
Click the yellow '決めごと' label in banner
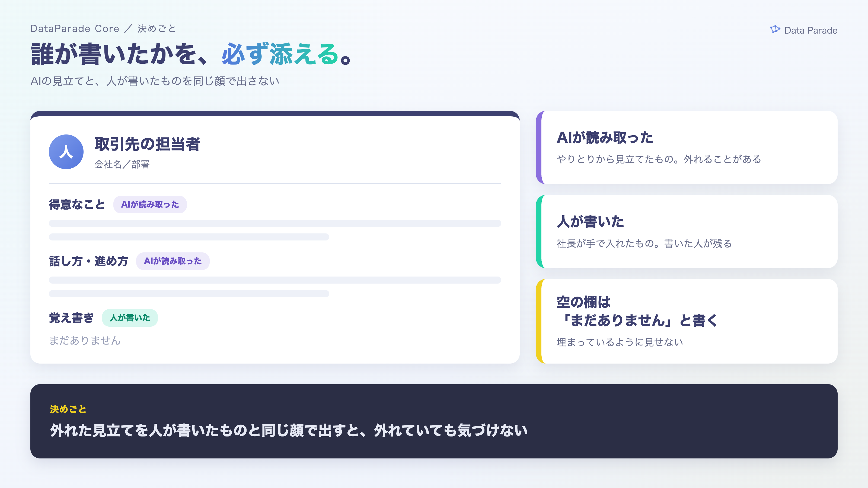68,409
